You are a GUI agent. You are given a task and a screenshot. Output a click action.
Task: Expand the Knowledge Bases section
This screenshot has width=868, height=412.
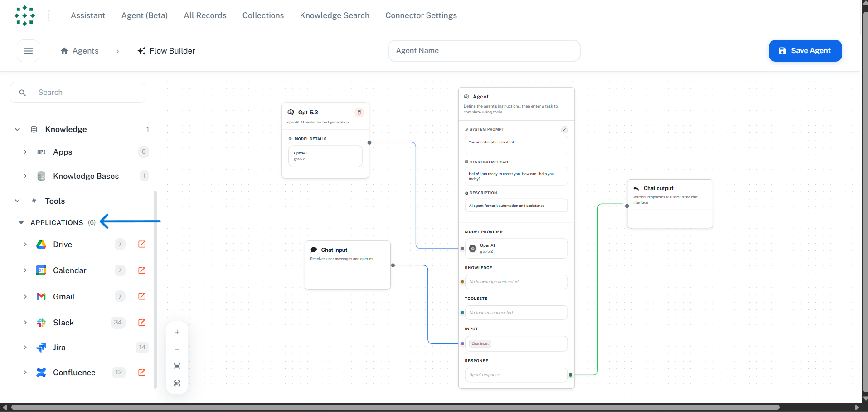(25, 176)
